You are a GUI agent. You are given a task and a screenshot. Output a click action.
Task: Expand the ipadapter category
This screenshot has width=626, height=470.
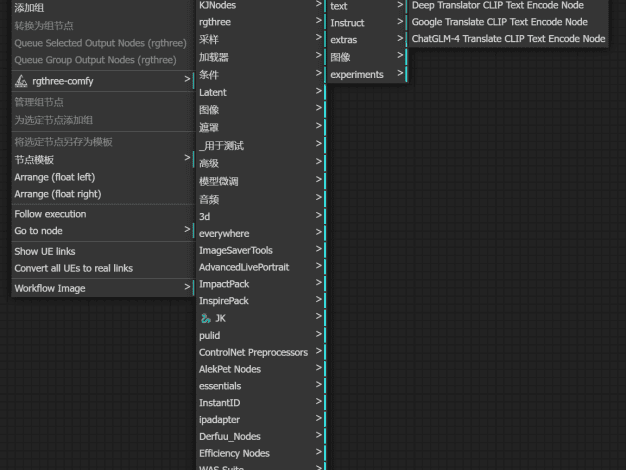[x=261, y=419]
